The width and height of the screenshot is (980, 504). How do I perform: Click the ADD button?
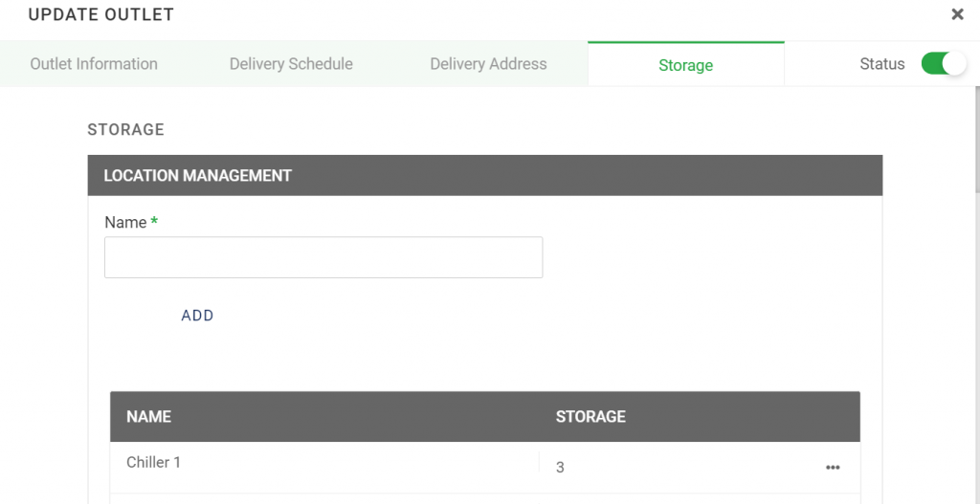[x=197, y=316]
